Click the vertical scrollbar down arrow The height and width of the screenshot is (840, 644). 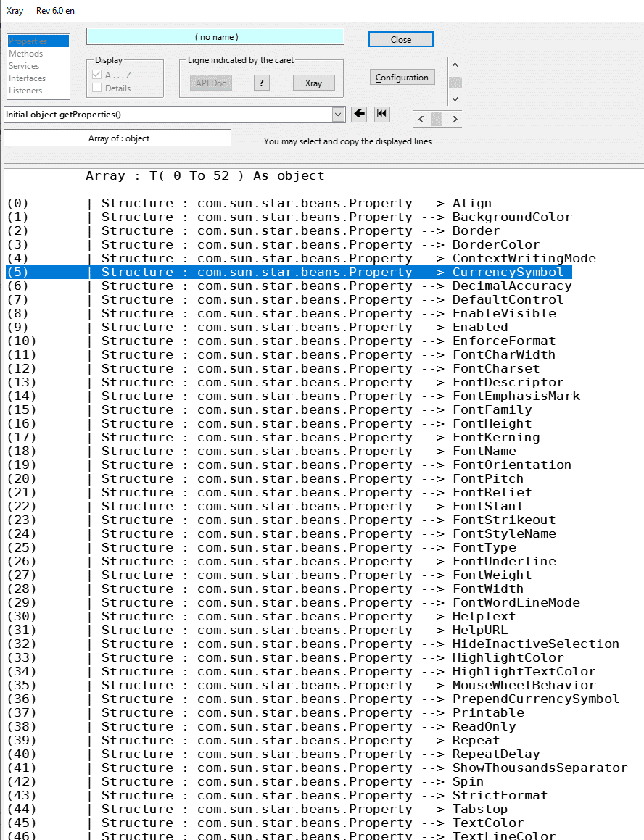tap(455, 99)
